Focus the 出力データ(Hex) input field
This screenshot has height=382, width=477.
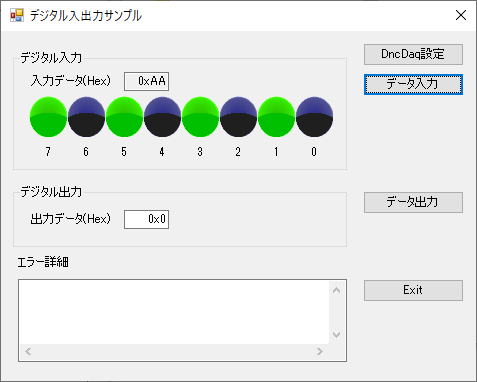147,219
